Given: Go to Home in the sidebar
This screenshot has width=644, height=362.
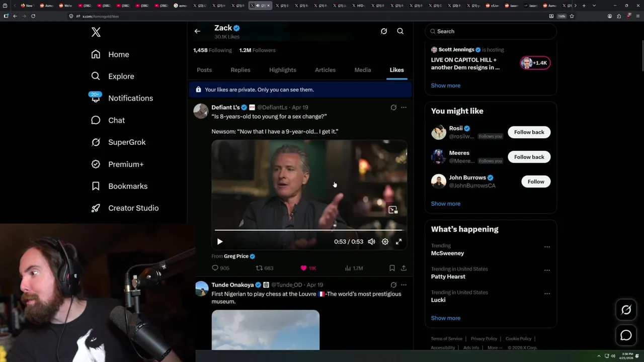Looking at the screenshot, I should click(x=110, y=54).
